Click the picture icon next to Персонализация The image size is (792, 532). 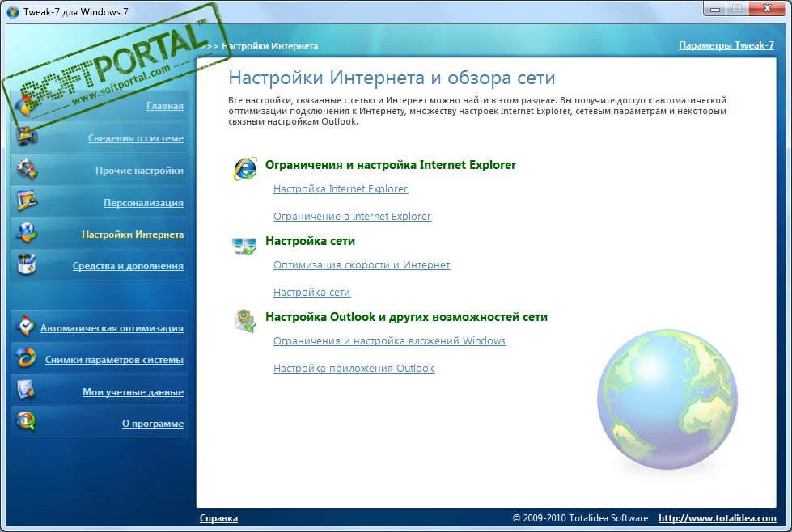pyautogui.click(x=26, y=201)
